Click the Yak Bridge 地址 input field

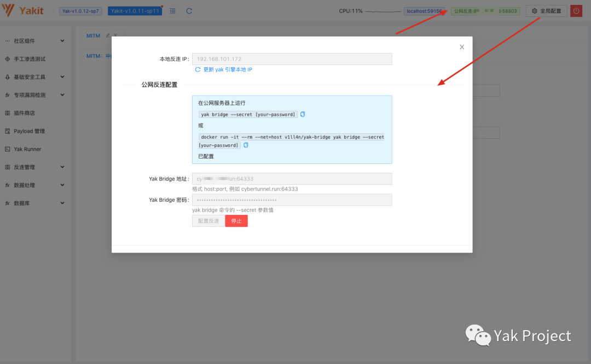292,179
